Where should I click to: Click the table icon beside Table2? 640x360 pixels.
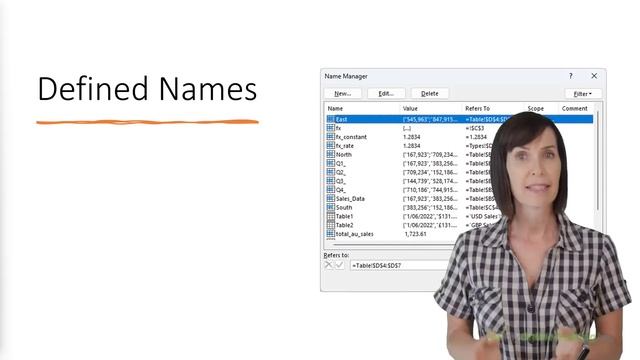(331, 225)
